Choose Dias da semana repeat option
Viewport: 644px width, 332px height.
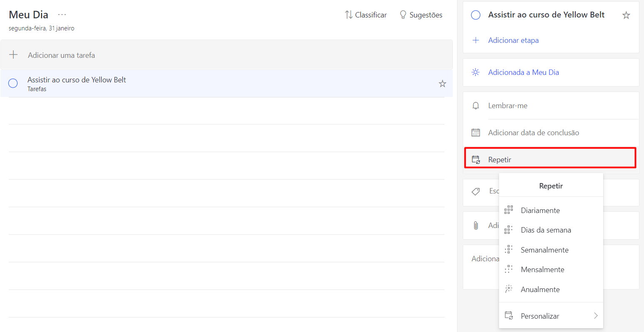[x=551, y=230]
